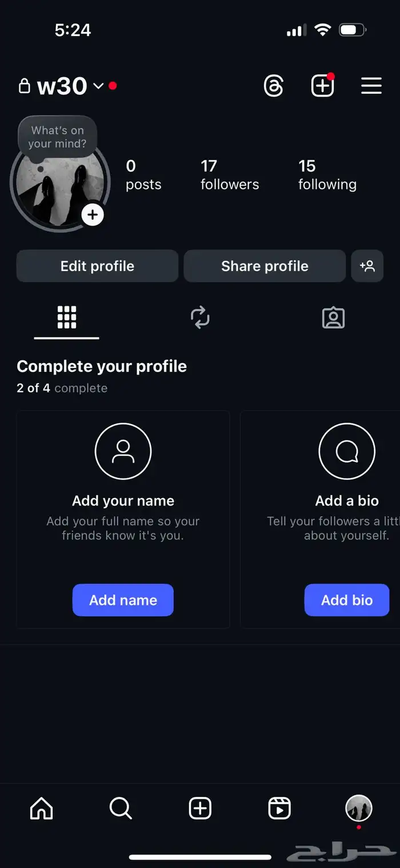Open the create new post icon
Screen dimensions: 400x868
322,86
